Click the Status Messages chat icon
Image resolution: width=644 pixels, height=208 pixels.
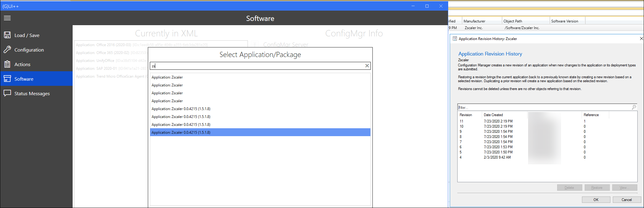[7, 93]
